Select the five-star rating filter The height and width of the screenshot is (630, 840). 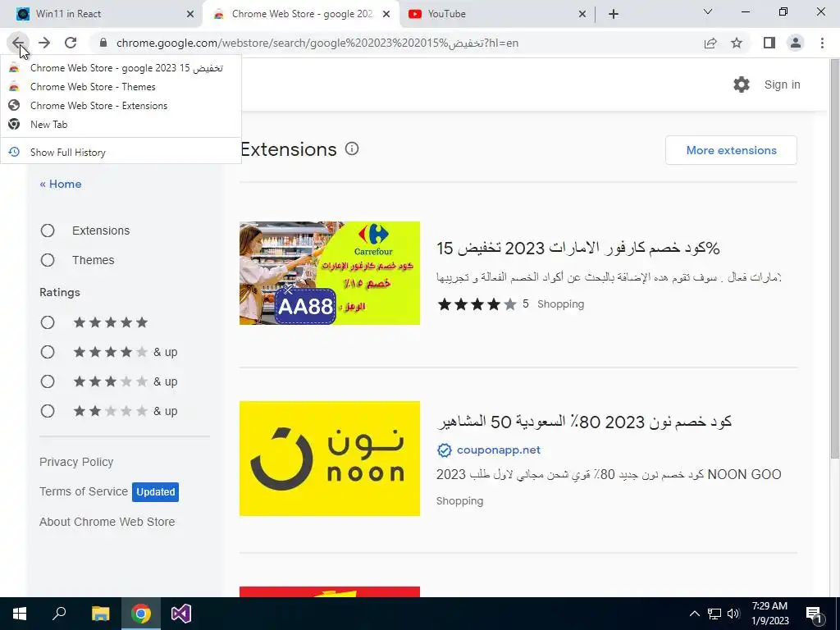pos(48,322)
